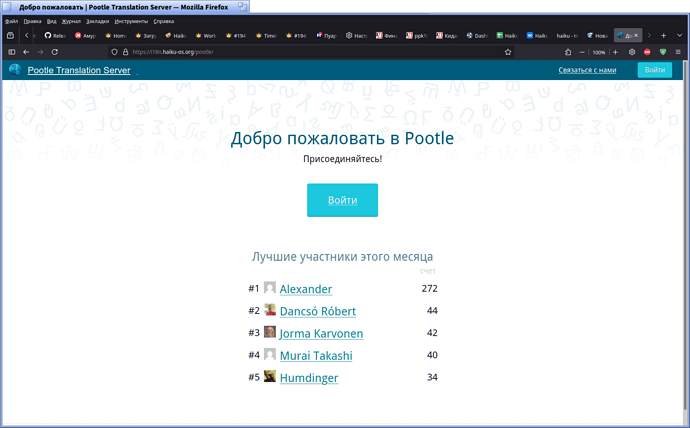690x428 pixels.
Task: Open the Firefox hamburger application menu
Action: [679, 52]
